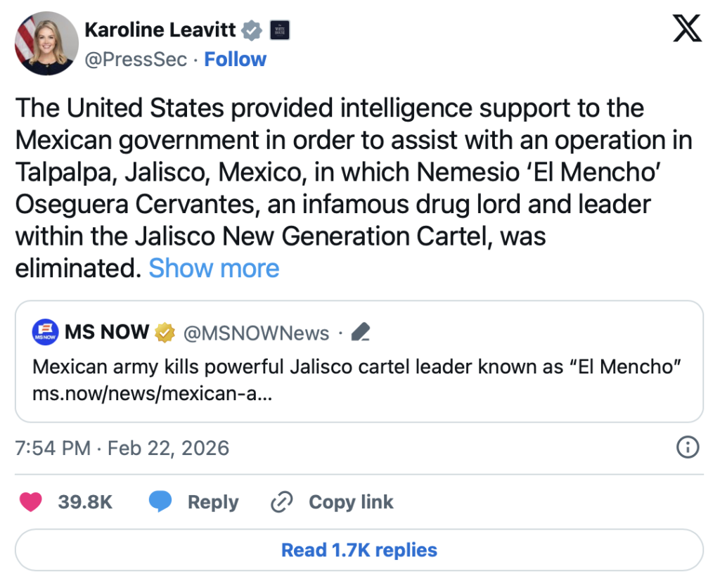Click the gold verified badge next to MS NOW
This screenshot has width=720, height=588.
[165, 333]
